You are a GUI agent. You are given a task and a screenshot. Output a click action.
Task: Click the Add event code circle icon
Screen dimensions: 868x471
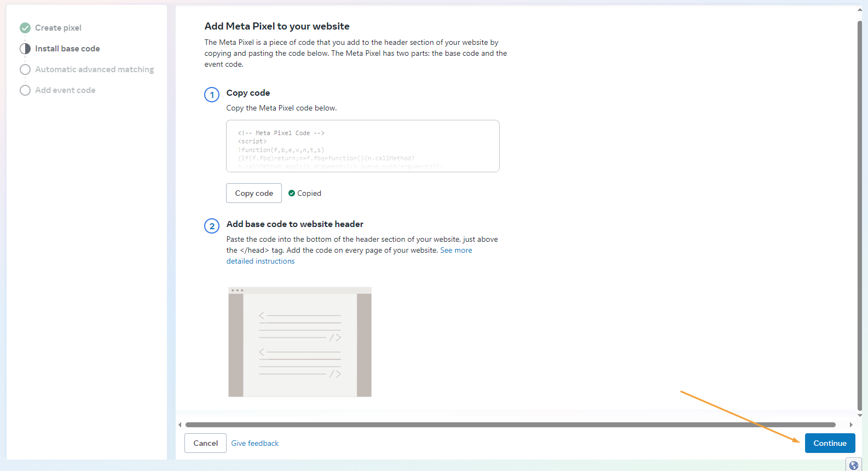point(25,90)
